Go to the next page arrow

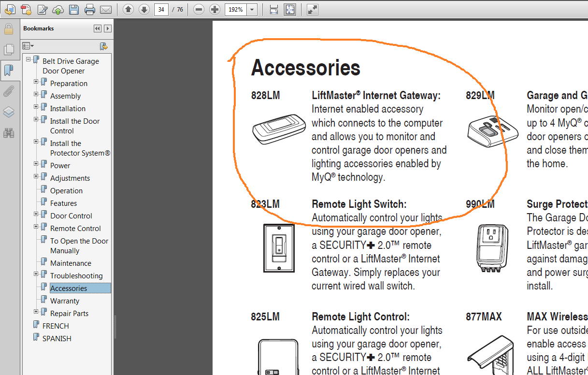(x=143, y=9)
